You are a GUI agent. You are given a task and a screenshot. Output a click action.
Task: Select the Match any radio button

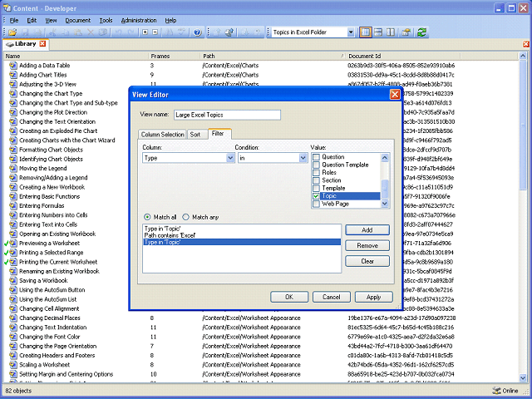click(x=186, y=217)
